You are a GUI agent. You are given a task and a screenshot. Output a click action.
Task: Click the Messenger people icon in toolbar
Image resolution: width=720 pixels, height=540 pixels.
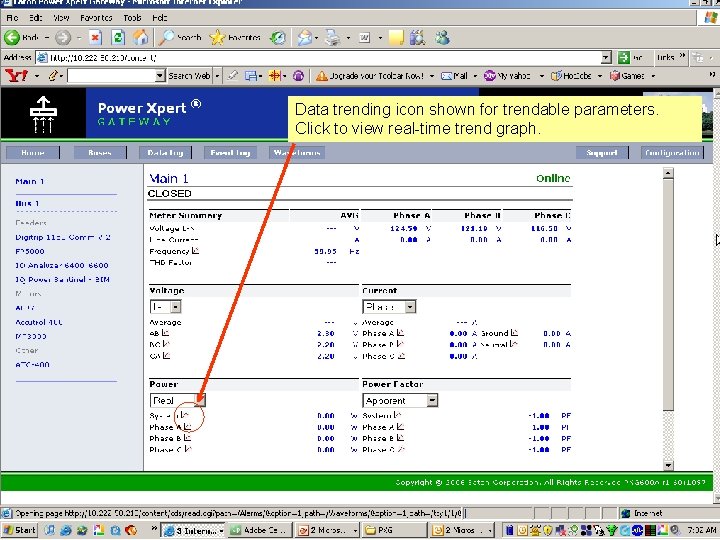tap(442, 37)
